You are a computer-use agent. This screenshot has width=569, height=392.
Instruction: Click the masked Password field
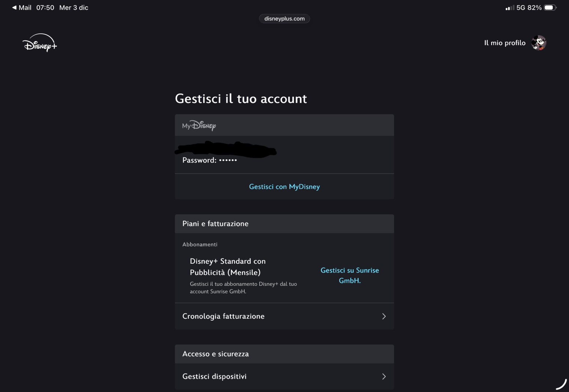[x=210, y=160]
